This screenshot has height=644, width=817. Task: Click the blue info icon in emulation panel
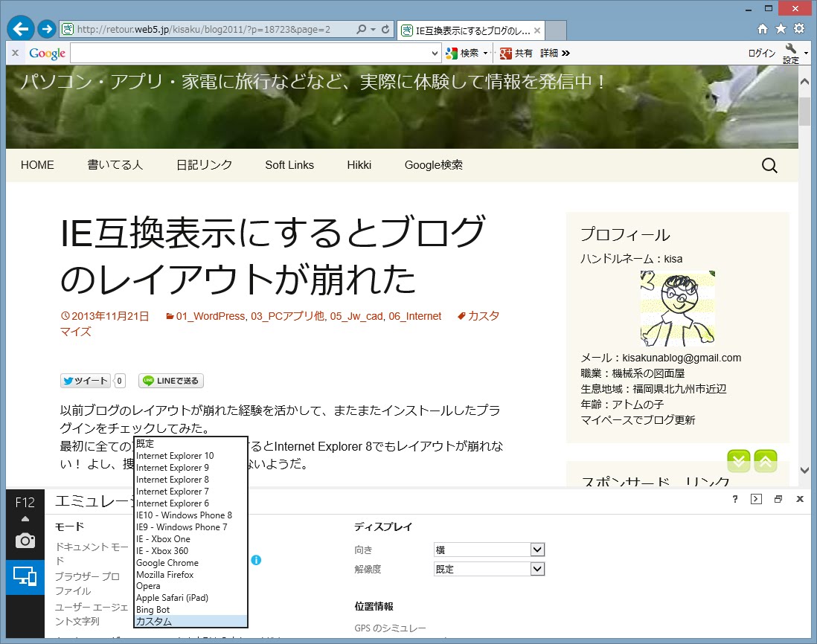coord(256,560)
